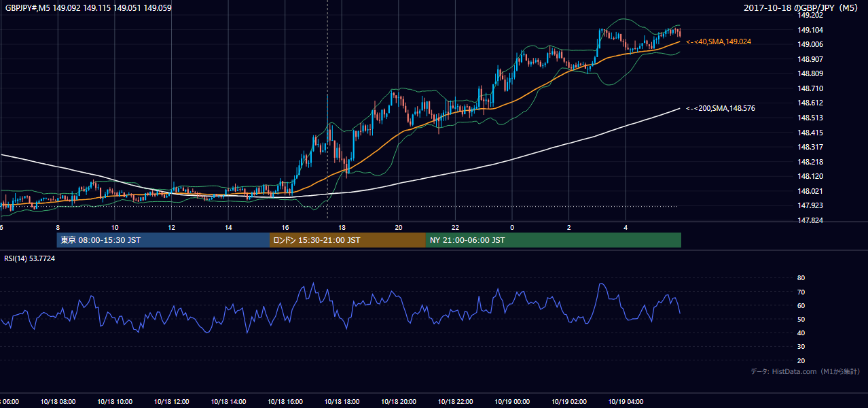Click the 10/18 12:00 date label
The image size is (868, 408).
coord(171,401)
